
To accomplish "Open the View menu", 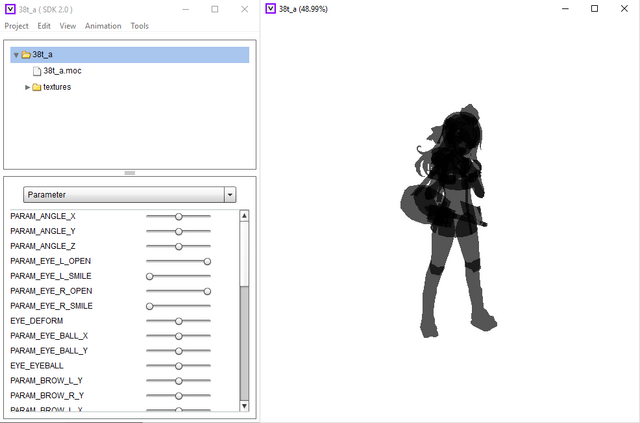I will [68, 26].
